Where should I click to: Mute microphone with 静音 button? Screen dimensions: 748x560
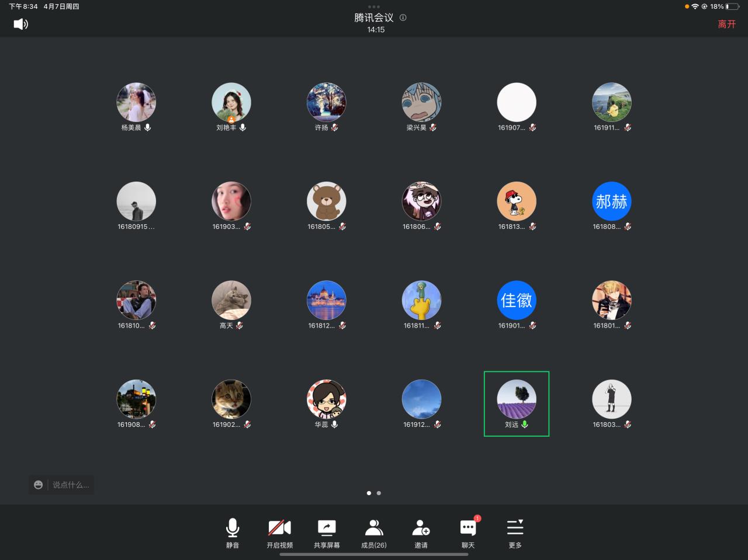click(233, 533)
